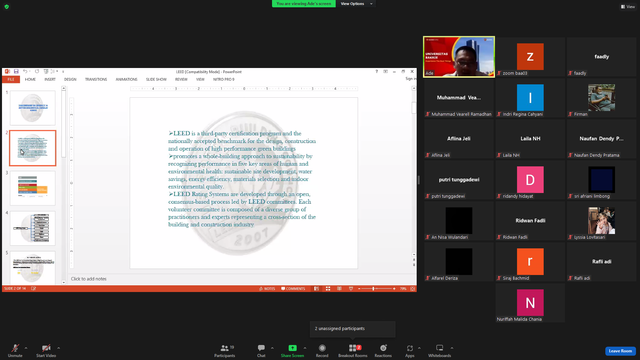Click the green encryption shield icon

pos(7,7)
